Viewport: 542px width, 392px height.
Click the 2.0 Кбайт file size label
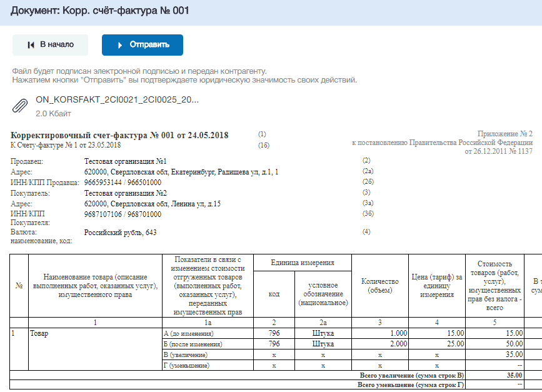[53, 113]
